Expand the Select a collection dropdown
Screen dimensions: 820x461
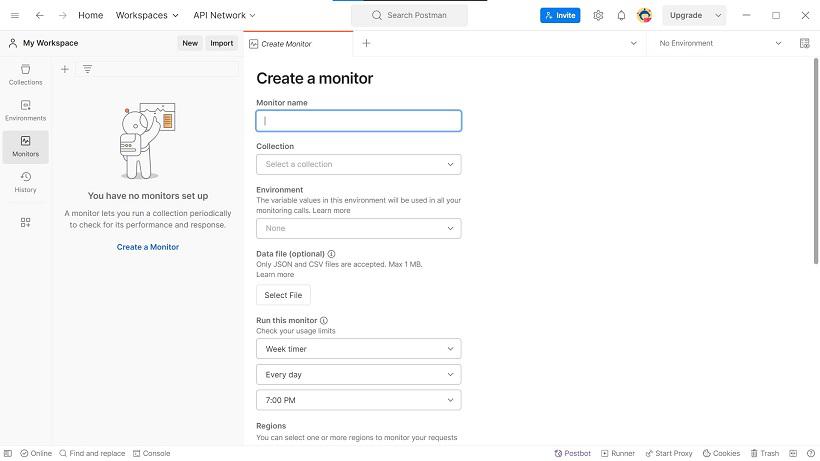click(x=359, y=164)
